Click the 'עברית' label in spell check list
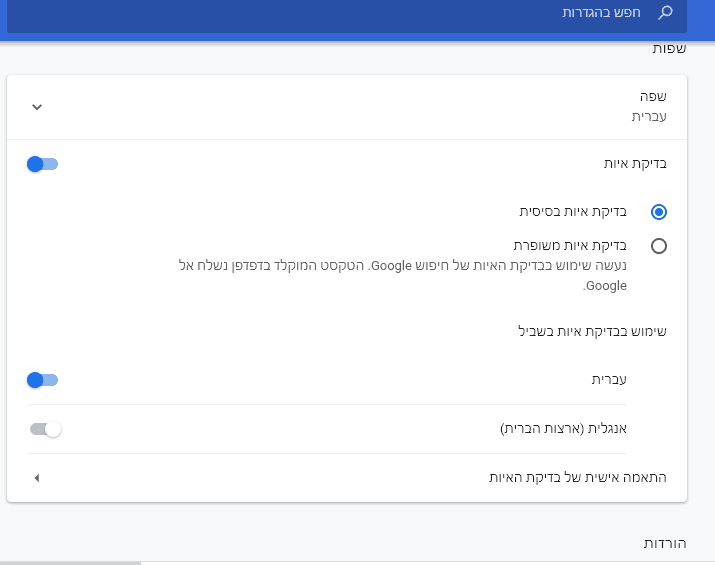The height and width of the screenshot is (565, 715). tap(609, 380)
